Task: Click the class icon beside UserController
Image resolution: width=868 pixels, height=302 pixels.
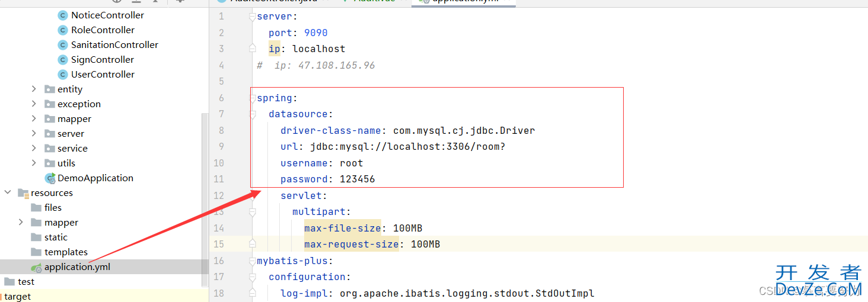Action: [x=63, y=74]
